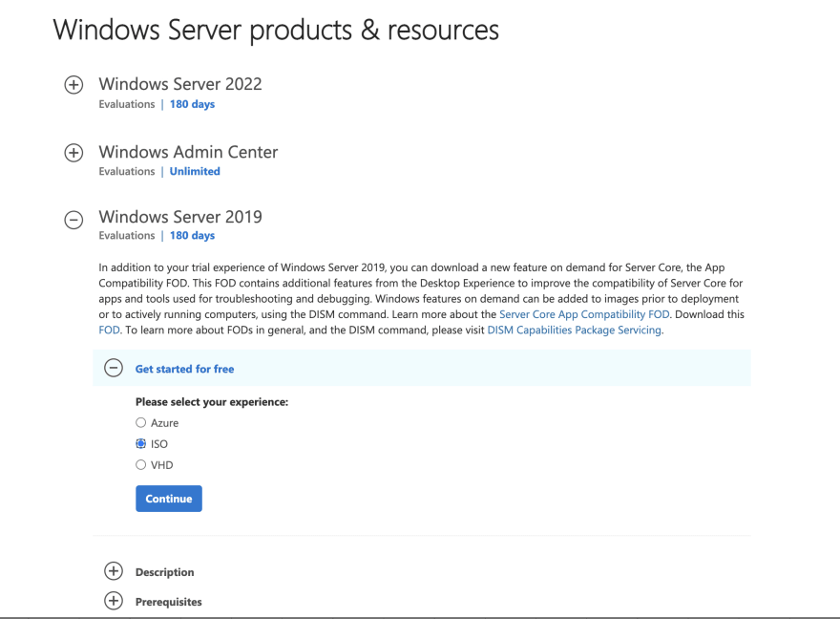The height and width of the screenshot is (619, 840).
Task: Select the ISO radio button
Action: (140, 444)
